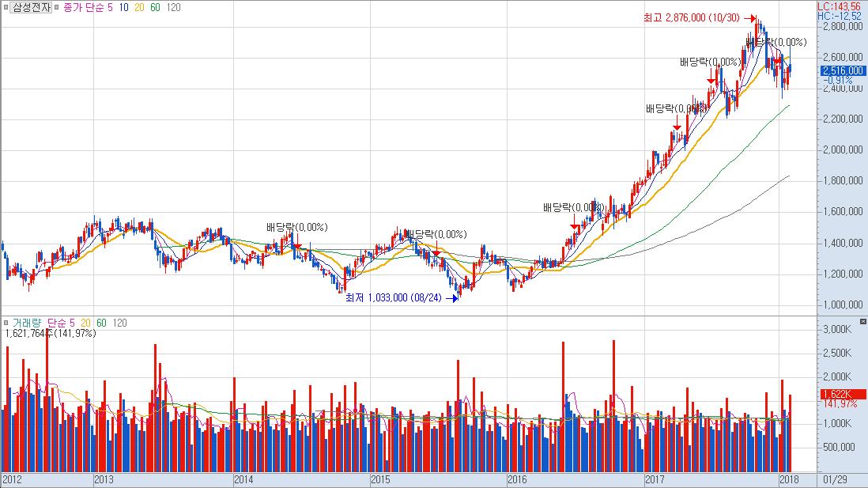
Task: Click the 1,000,000 price axis label
Action: [843, 305]
